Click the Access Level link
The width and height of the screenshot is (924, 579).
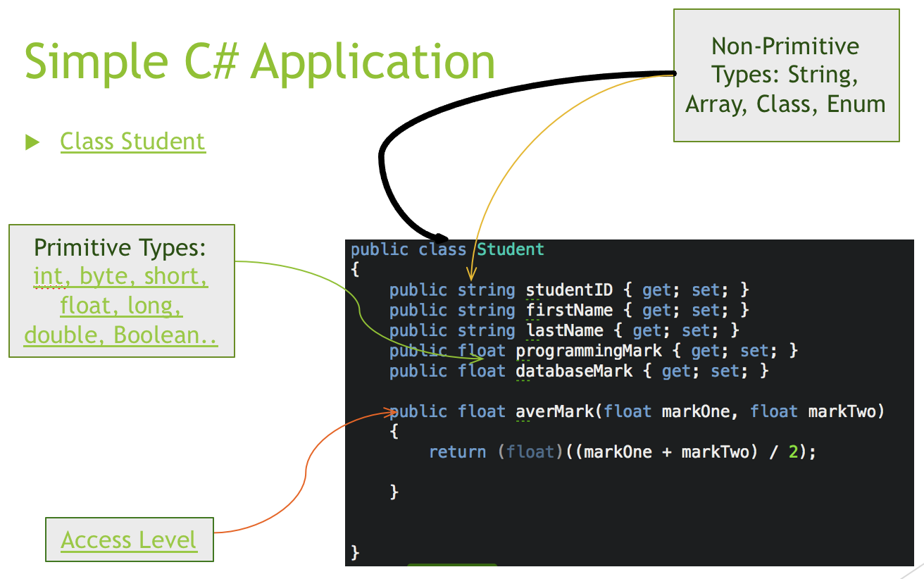pyautogui.click(x=129, y=540)
